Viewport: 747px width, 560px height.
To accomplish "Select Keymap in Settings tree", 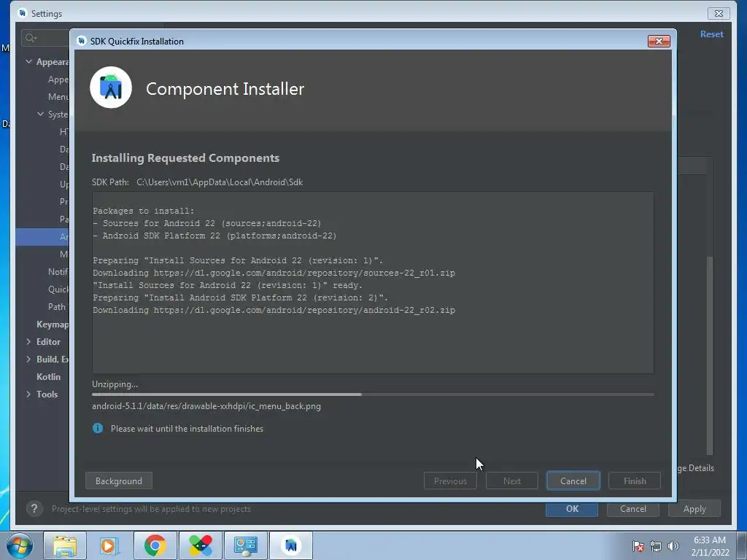I will pos(53,324).
